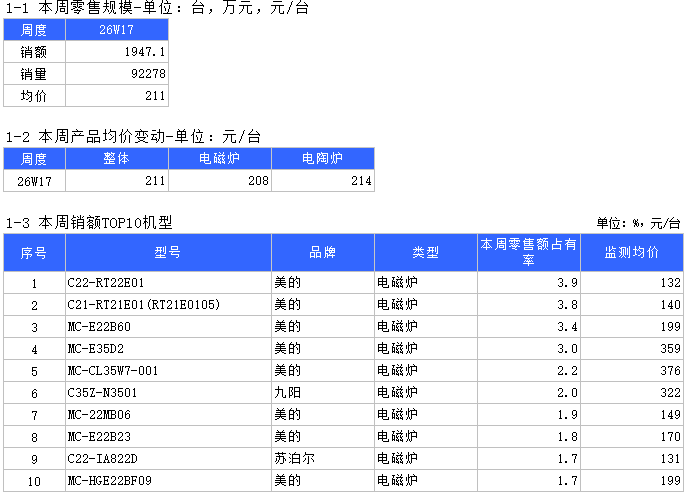
Task: Select the 监测均价 column header
Action: (x=632, y=253)
